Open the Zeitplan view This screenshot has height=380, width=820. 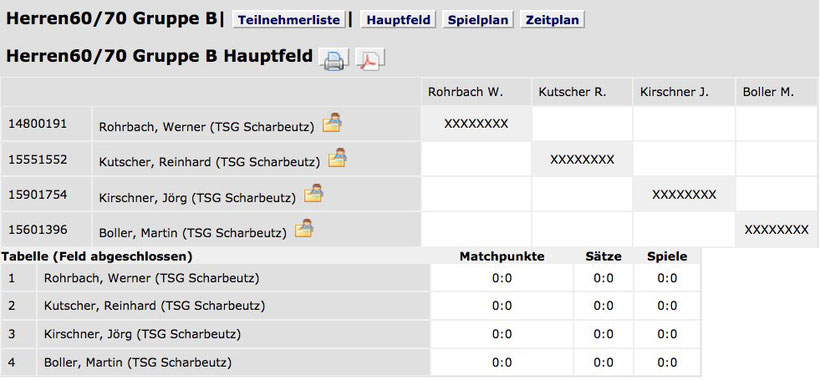click(x=552, y=20)
